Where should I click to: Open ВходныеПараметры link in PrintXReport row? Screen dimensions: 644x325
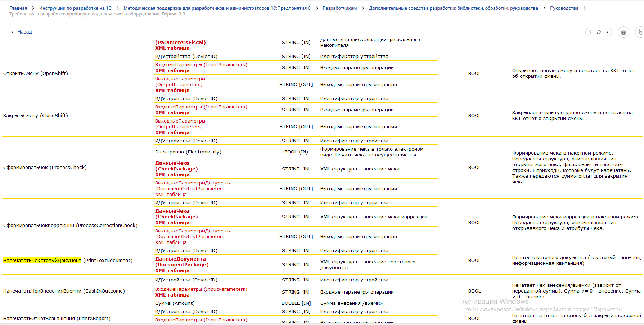(x=201, y=320)
